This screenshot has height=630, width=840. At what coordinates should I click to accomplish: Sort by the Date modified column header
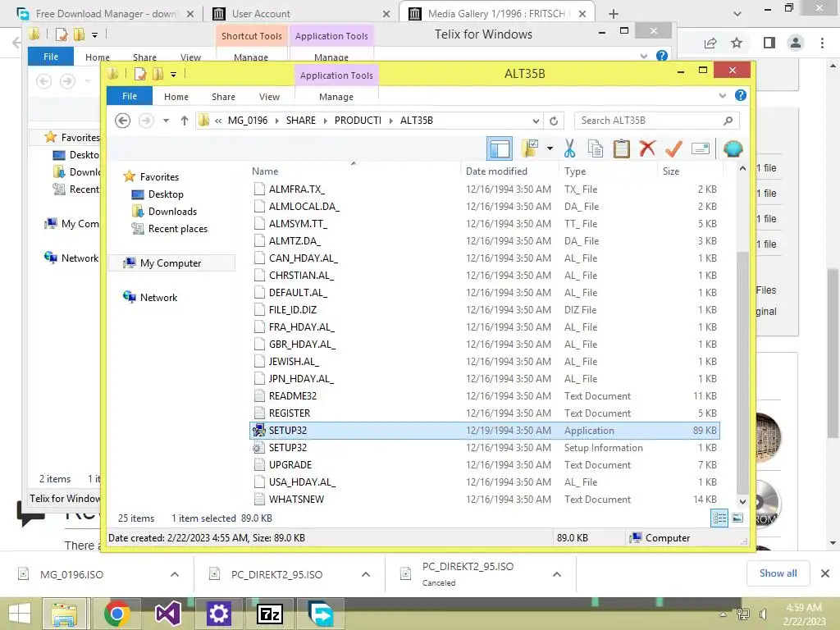click(x=509, y=171)
